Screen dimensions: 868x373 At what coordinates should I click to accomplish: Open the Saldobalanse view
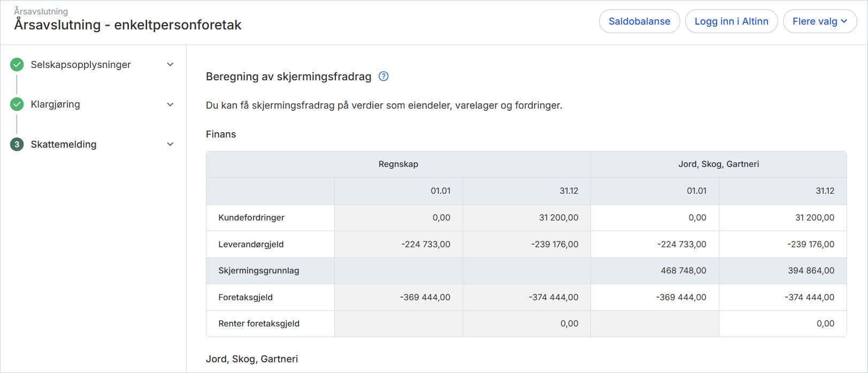pyautogui.click(x=639, y=21)
